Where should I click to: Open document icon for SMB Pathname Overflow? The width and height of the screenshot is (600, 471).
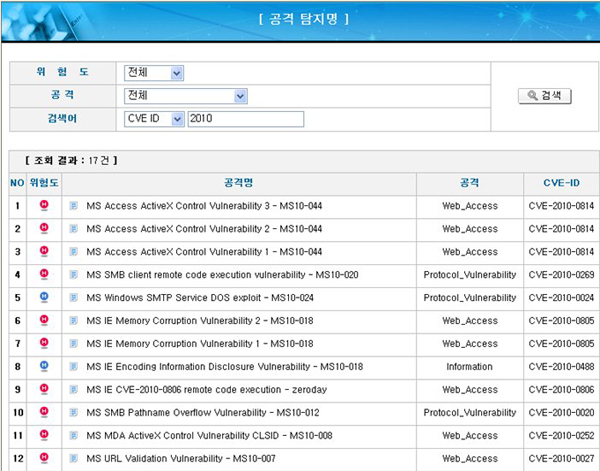coord(73,412)
